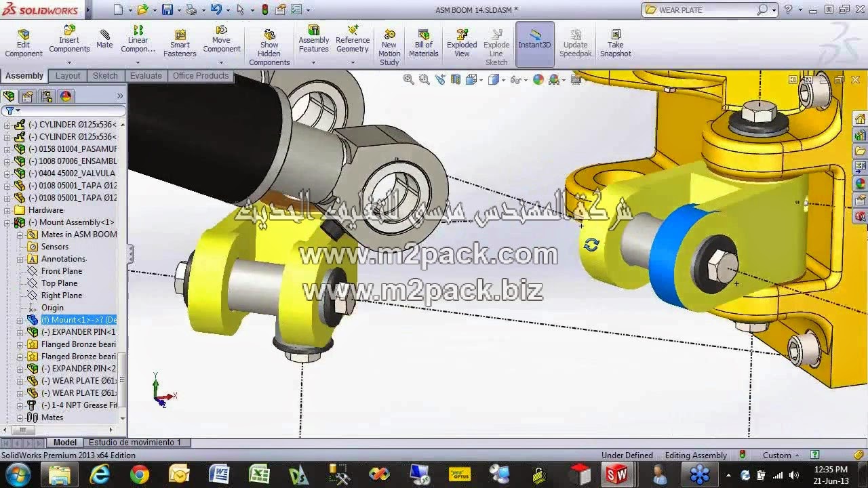The image size is (868, 488).
Task: Click the Save icon in toolbar
Action: pos(167,9)
